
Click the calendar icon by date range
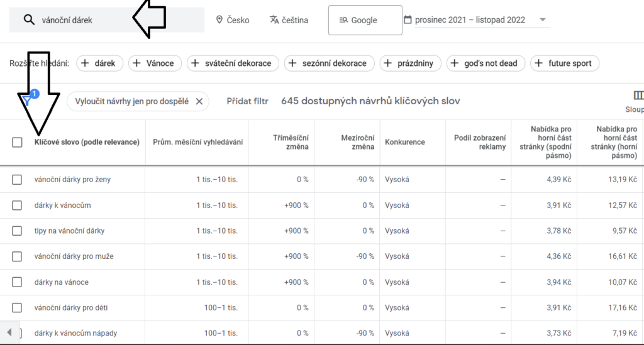coord(408,19)
